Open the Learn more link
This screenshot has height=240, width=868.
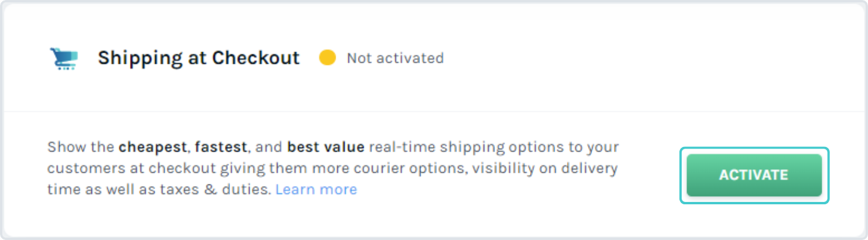(x=316, y=189)
